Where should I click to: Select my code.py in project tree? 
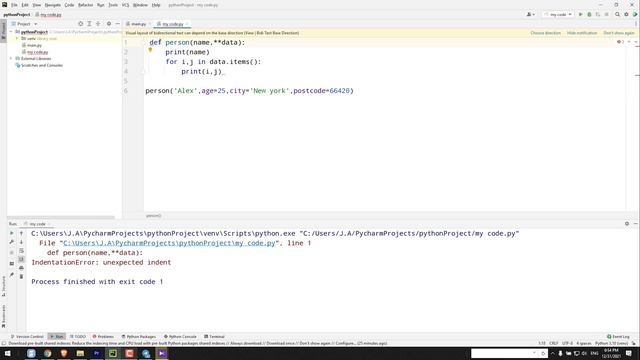pyautogui.click(x=37, y=52)
